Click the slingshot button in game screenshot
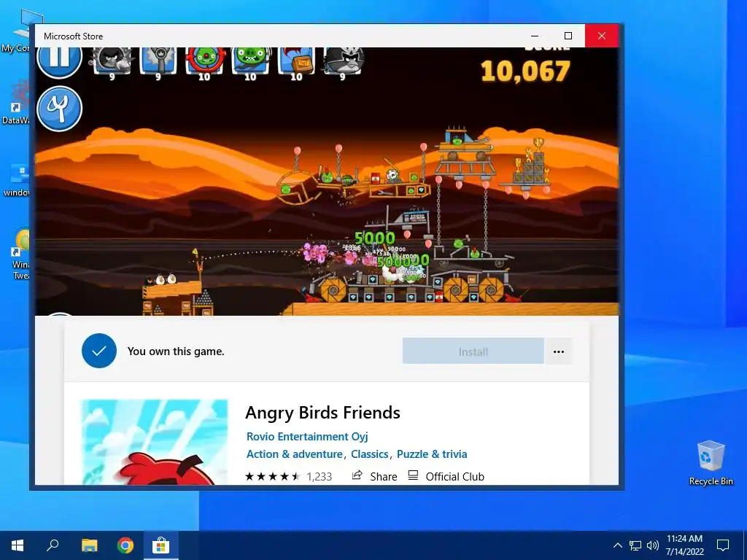The width and height of the screenshot is (747, 560). coord(59,109)
